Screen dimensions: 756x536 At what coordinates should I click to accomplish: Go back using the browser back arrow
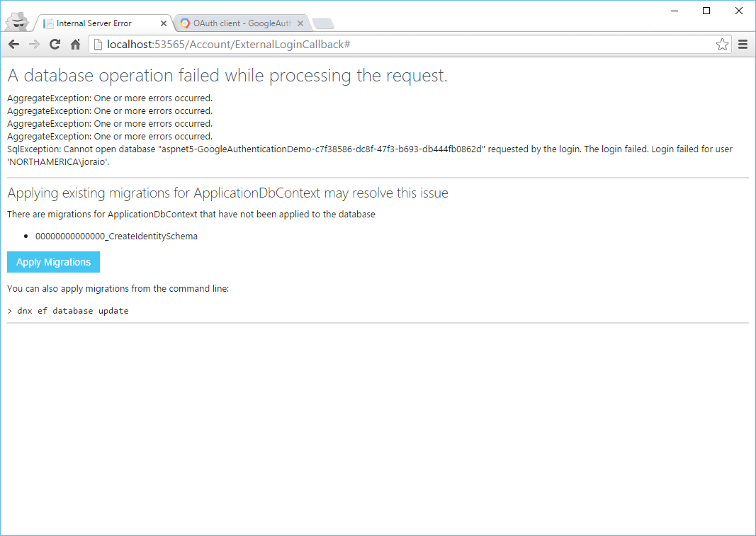(14, 45)
